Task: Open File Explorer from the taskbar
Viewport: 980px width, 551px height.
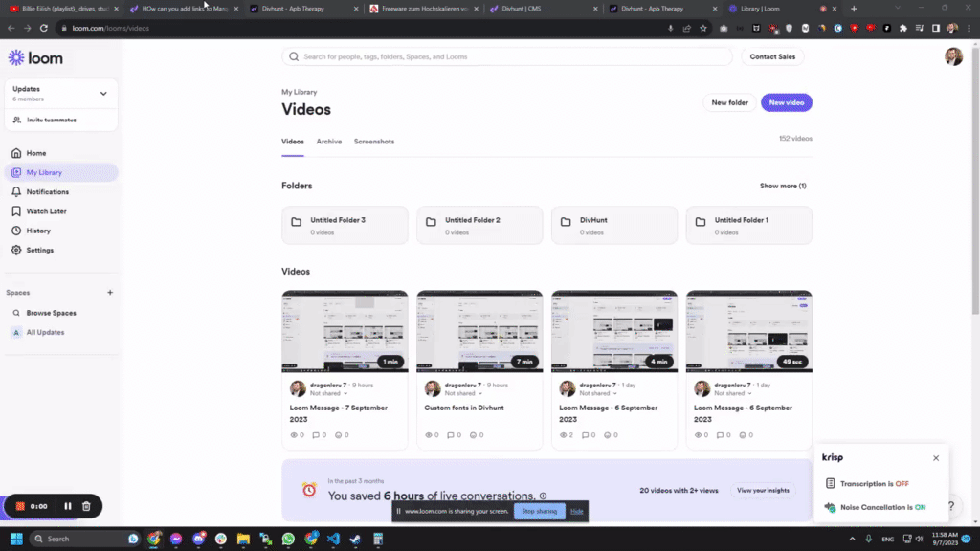Action: tap(243, 539)
